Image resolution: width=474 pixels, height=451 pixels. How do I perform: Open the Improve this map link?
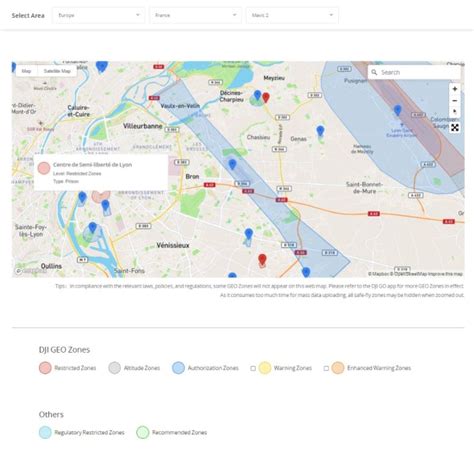point(445,274)
